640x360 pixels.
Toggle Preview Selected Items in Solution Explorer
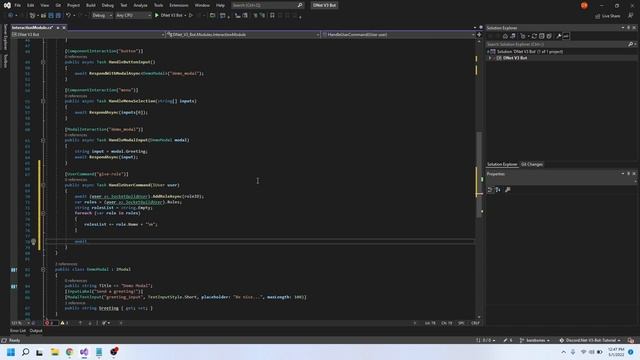[x=566, y=36]
